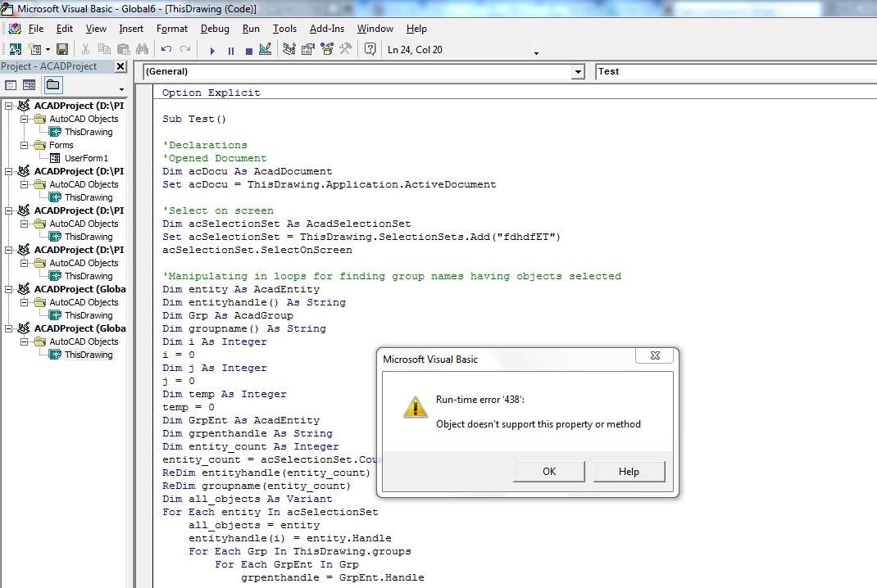Viewport: 877px width, 588px height.
Task: Select the highlighted ThisDrawing module
Action: click(x=89, y=355)
